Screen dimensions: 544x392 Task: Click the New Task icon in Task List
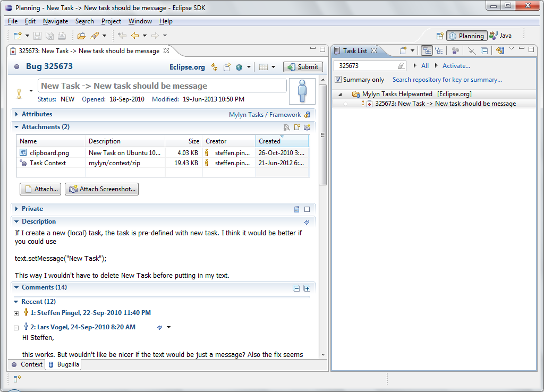(403, 50)
